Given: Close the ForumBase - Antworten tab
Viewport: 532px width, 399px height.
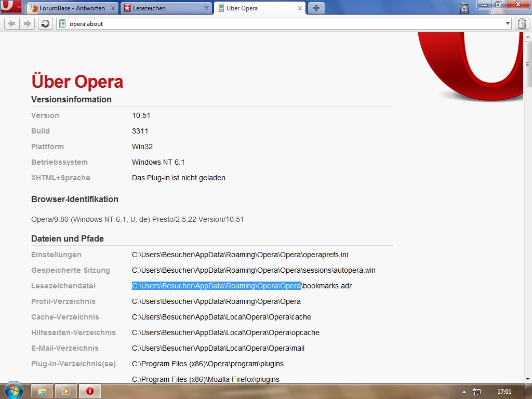Looking at the screenshot, I should pyautogui.click(x=113, y=8).
